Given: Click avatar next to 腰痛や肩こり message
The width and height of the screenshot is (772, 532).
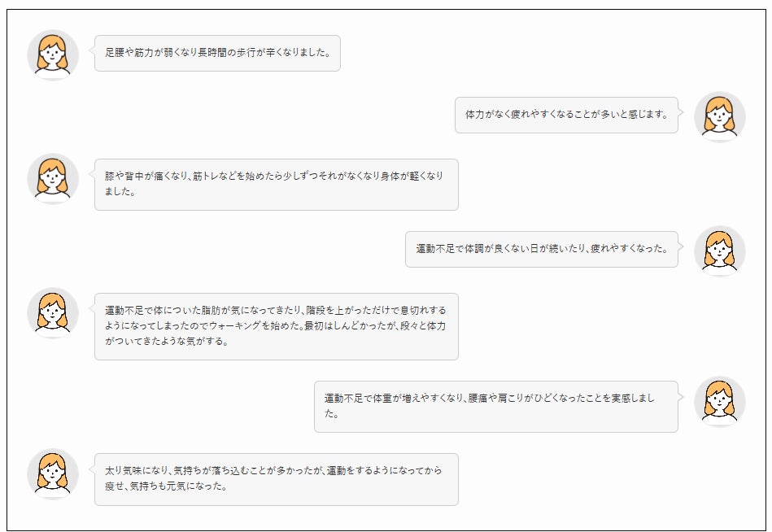Looking at the screenshot, I should click(x=719, y=401).
